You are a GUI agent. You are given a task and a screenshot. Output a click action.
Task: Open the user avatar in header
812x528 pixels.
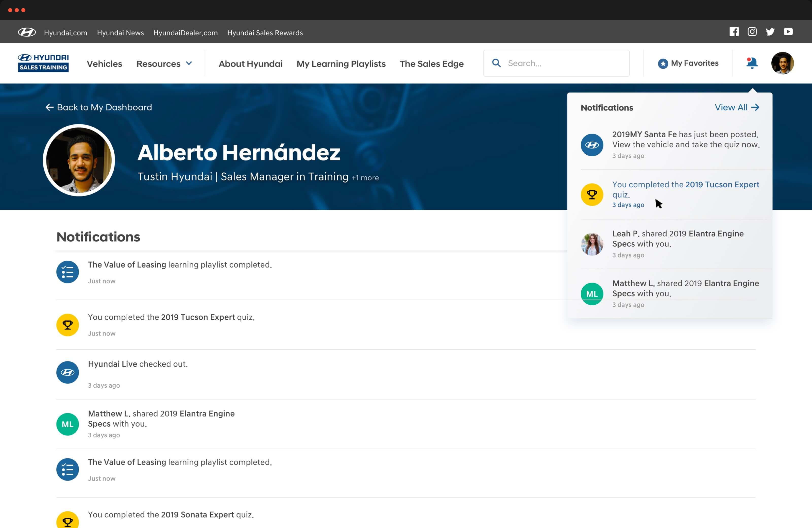[x=782, y=63]
